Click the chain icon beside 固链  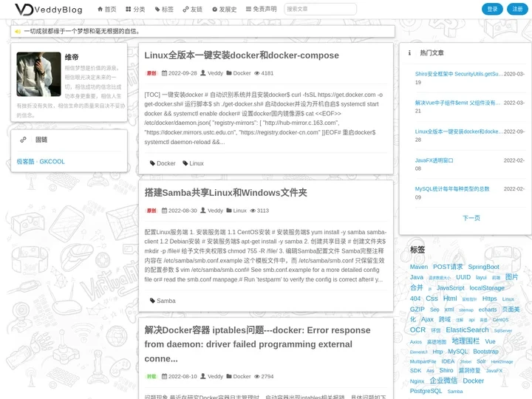(x=23, y=140)
